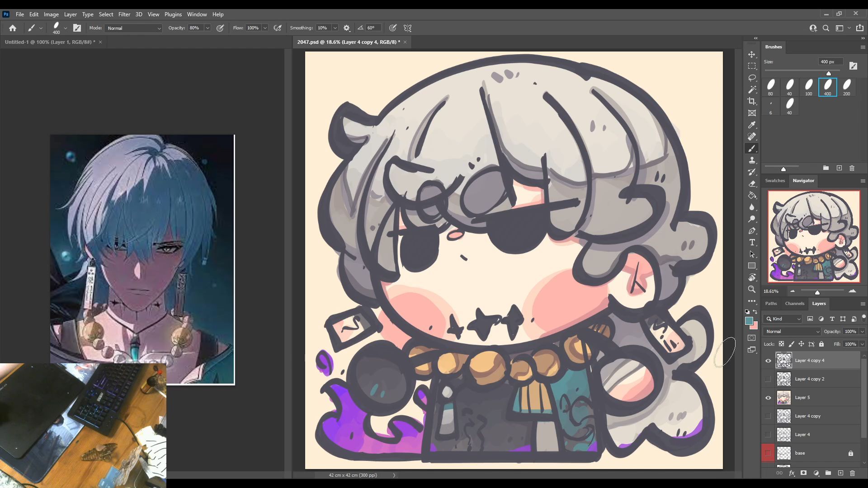
Task: Switch to Untitled-1 document tab
Action: pos(50,42)
